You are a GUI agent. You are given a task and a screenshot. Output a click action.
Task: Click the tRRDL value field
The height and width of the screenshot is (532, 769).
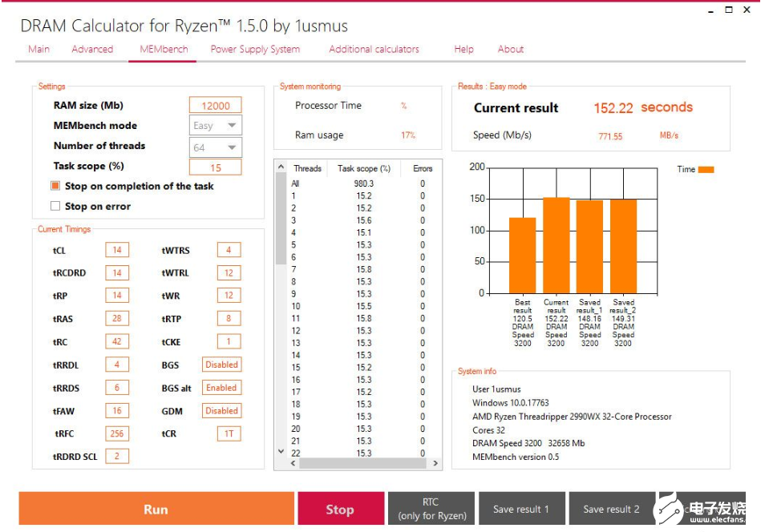coord(117,365)
